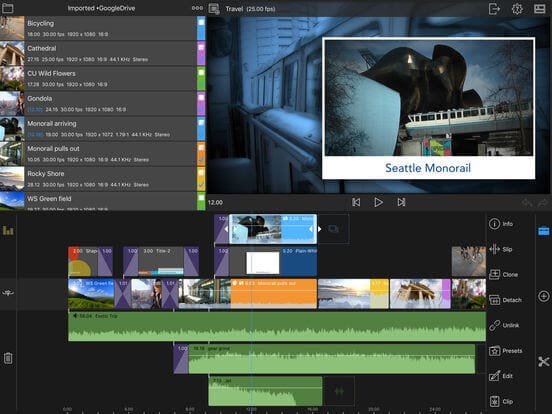Select the Clip tool
Image resolution: width=552 pixels, height=414 pixels.
point(501,401)
